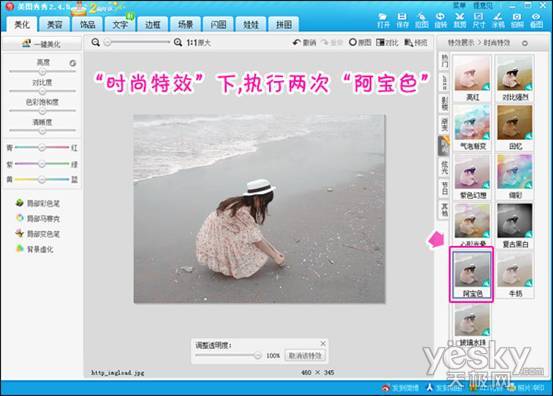Apply the 气泡渐变 effect thumbnail

[472, 127]
